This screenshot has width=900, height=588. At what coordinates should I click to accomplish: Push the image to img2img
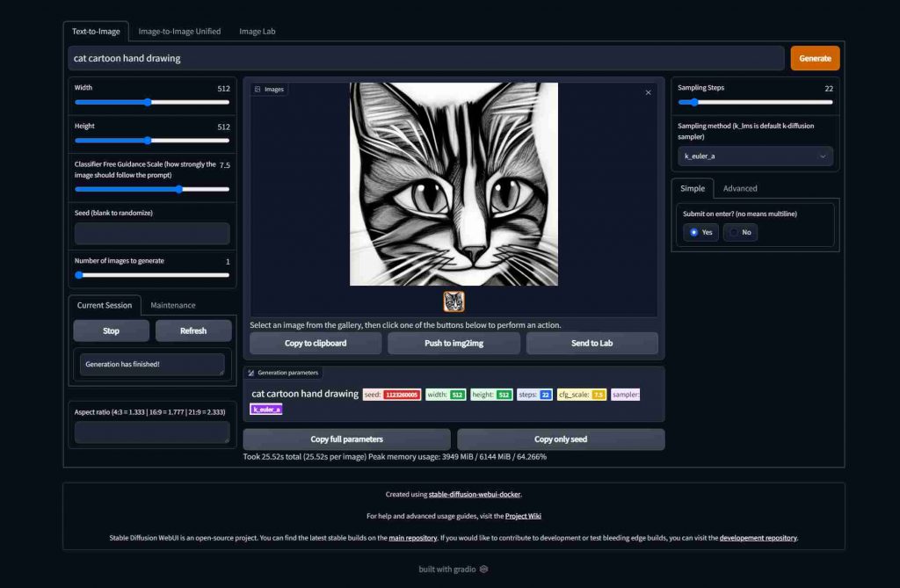pyautogui.click(x=454, y=343)
